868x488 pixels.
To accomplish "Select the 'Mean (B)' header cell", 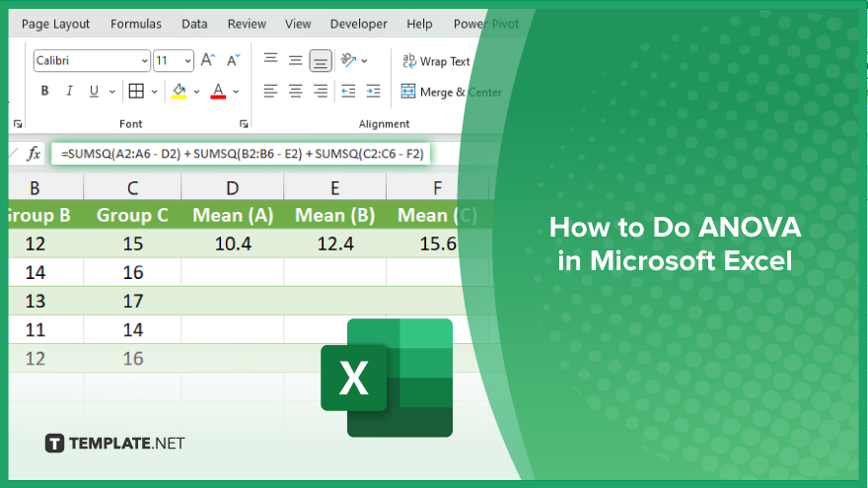I will point(335,215).
